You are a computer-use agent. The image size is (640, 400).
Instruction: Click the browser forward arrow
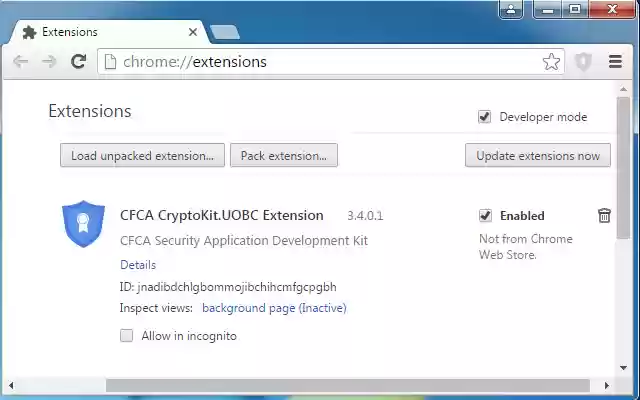click(x=49, y=62)
